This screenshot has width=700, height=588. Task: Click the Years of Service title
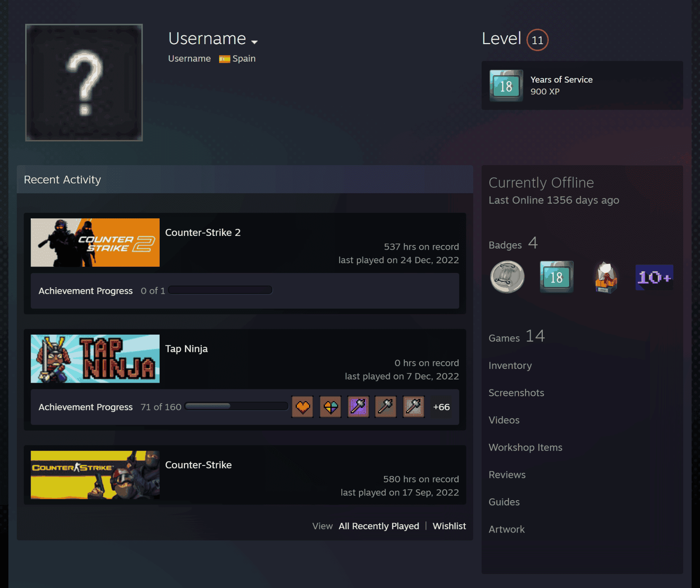click(x=561, y=79)
